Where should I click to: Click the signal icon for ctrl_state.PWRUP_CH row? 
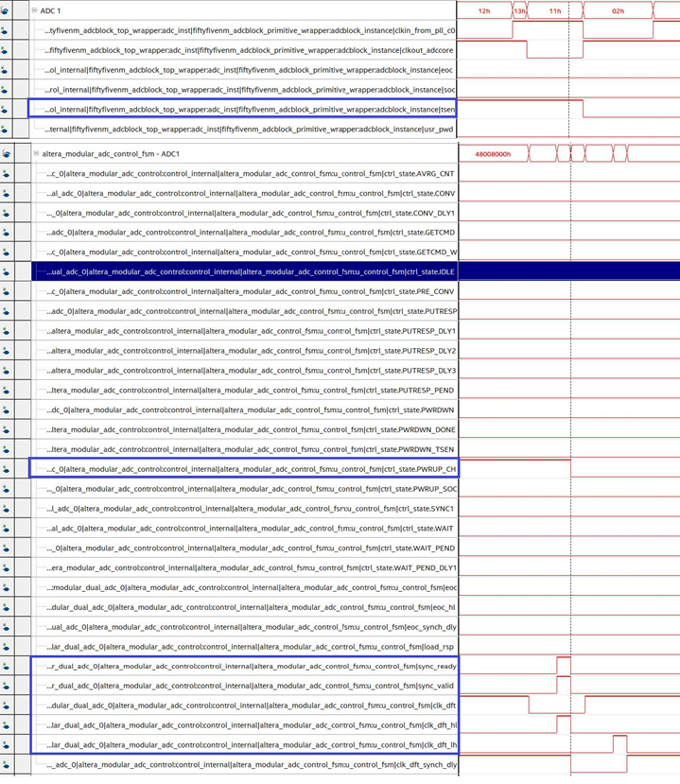tap(6, 469)
